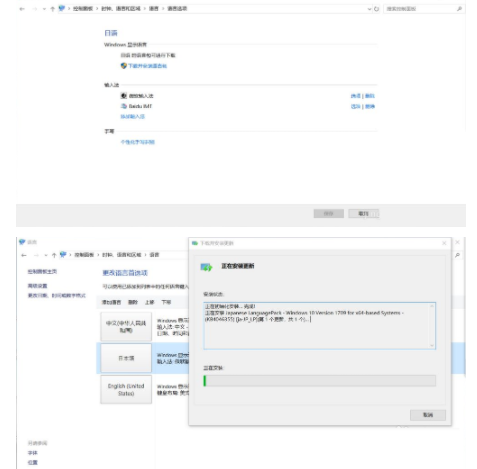Image resolution: width=477 pixels, height=469 pixels.
Task: Select the English (United States) language tile
Action: click(x=126, y=389)
